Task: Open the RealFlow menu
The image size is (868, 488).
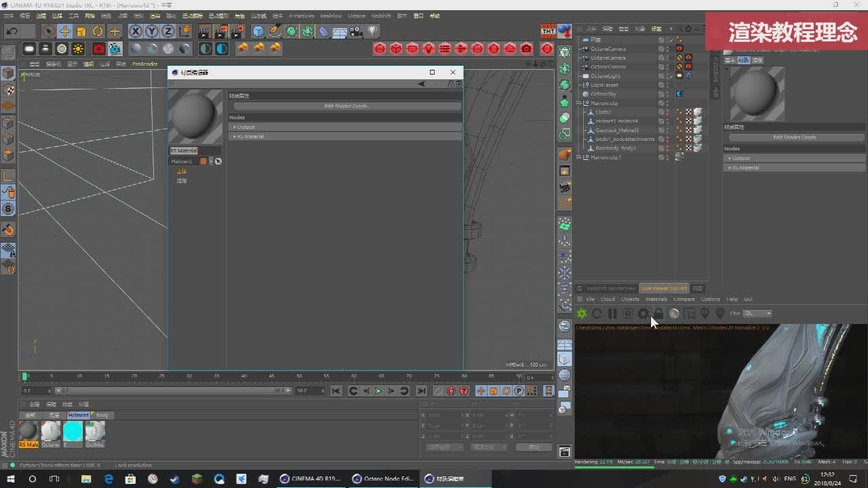Action: click(x=331, y=16)
